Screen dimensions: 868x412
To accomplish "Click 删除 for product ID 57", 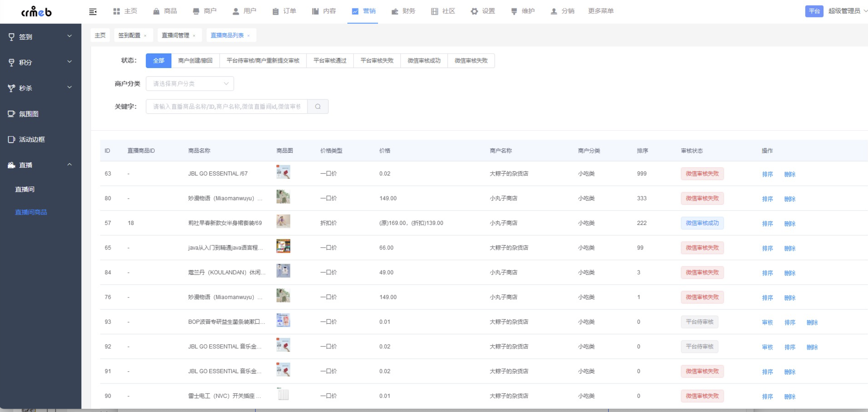I will (x=790, y=223).
